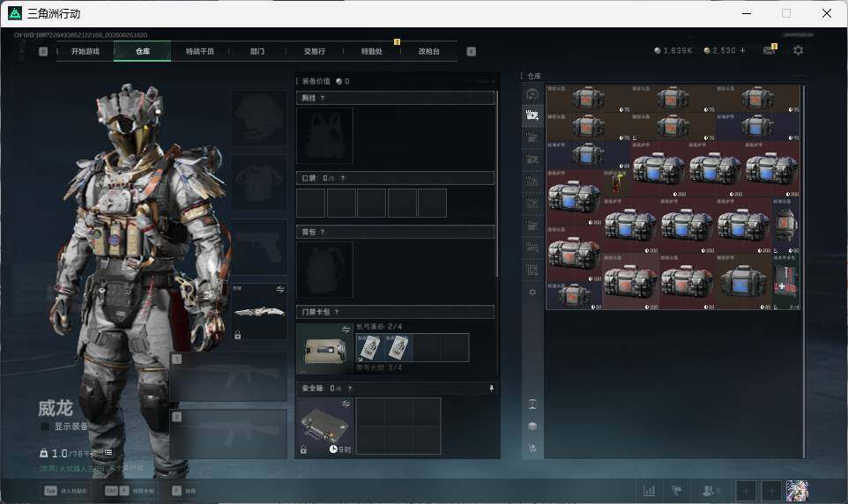The height and width of the screenshot is (504, 848).
Task: Select the upright backpack item above medical kit
Action: pos(785,226)
